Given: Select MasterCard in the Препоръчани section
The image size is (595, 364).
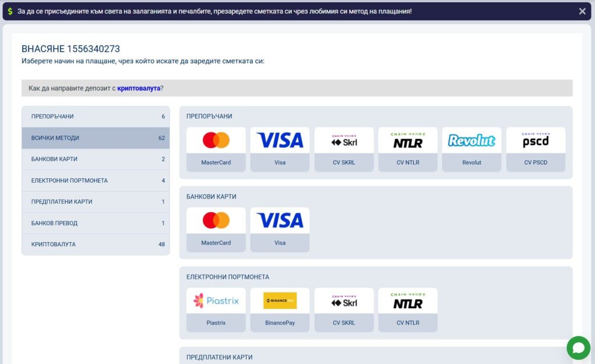Looking at the screenshot, I should (x=216, y=149).
